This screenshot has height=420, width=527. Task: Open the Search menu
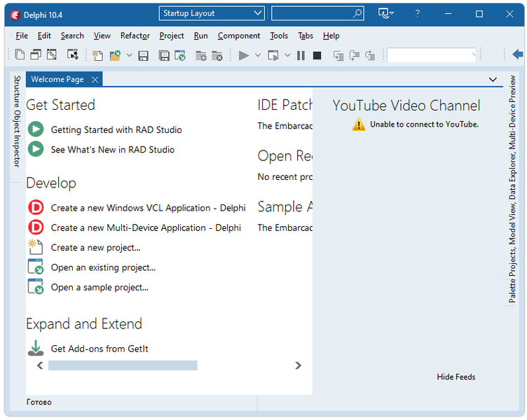(72, 36)
